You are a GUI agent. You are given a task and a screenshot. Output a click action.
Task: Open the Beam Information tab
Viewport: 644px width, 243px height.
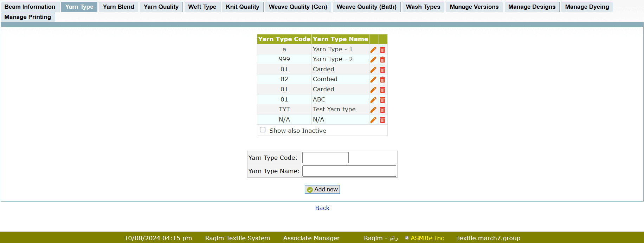coord(30,7)
